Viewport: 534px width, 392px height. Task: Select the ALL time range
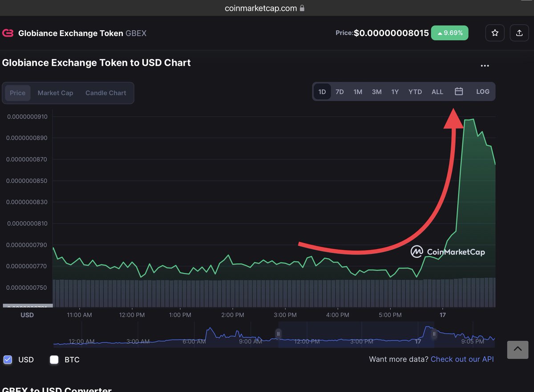pos(437,92)
